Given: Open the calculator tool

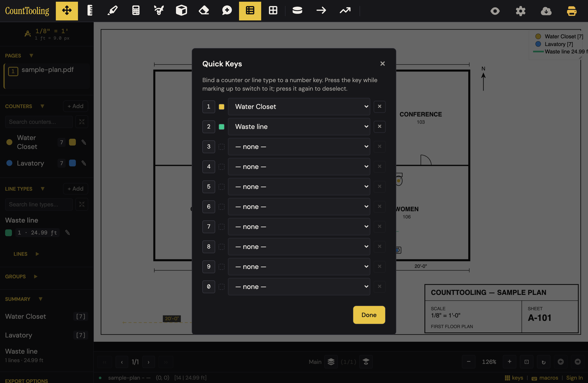Looking at the screenshot, I should point(136,11).
